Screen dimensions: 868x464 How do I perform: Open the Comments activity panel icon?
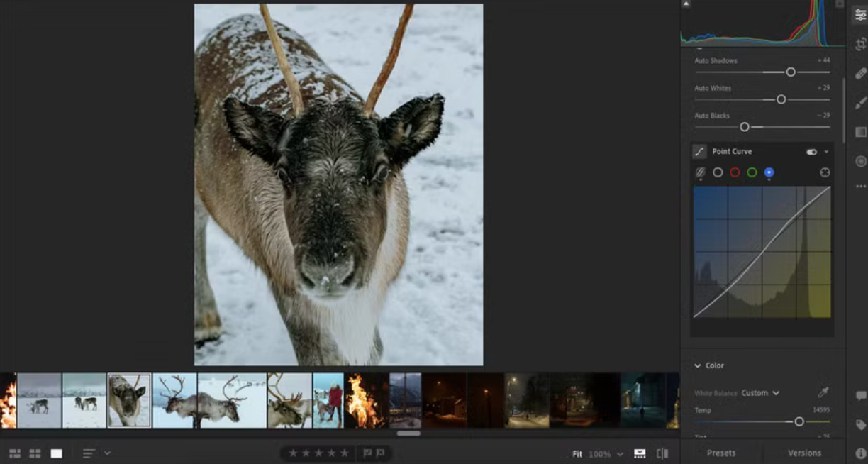click(860, 396)
